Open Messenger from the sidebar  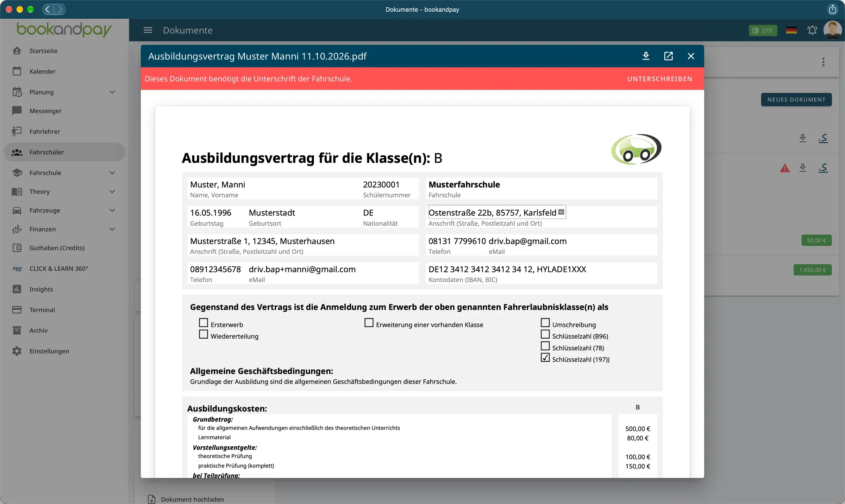pyautogui.click(x=45, y=111)
